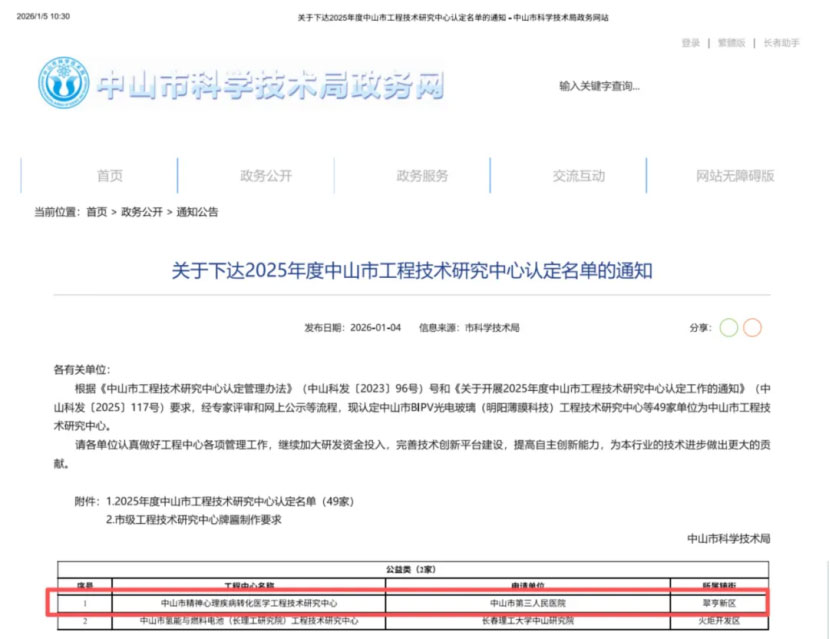
Task: Click 首页 in the breadcrumb path
Action: 96,212
